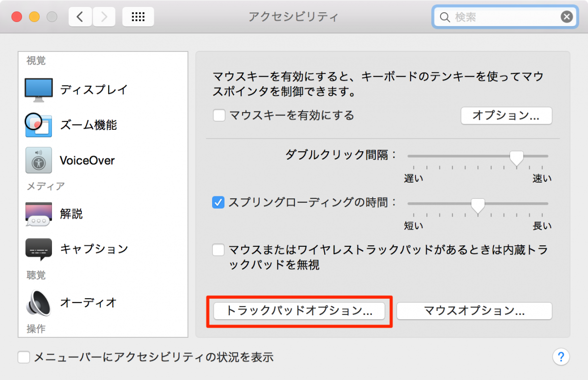Open トラックパッドオプション...

point(299,311)
